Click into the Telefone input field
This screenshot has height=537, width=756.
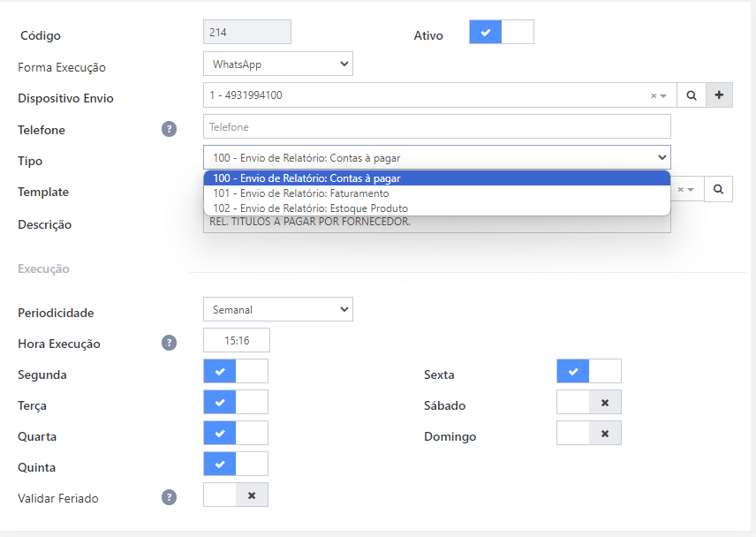pos(436,127)
